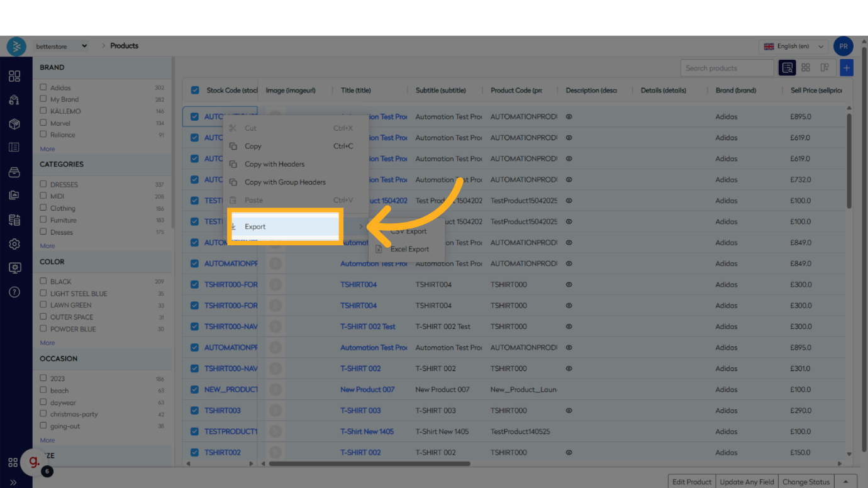Expand the sidebar with double chevron
This screenshot has width=868, height=488.
click(x=13, y=482)
